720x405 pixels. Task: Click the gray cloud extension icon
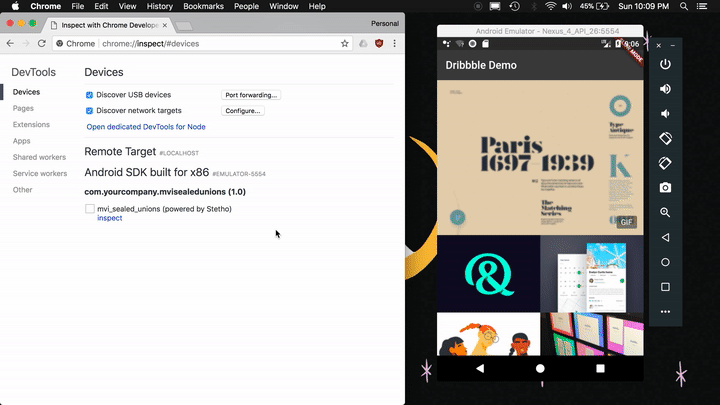[x=363, y=44]
